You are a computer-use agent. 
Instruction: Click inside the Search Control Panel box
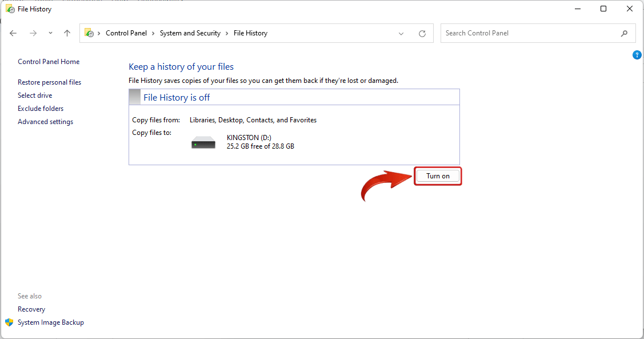point(514,33)
